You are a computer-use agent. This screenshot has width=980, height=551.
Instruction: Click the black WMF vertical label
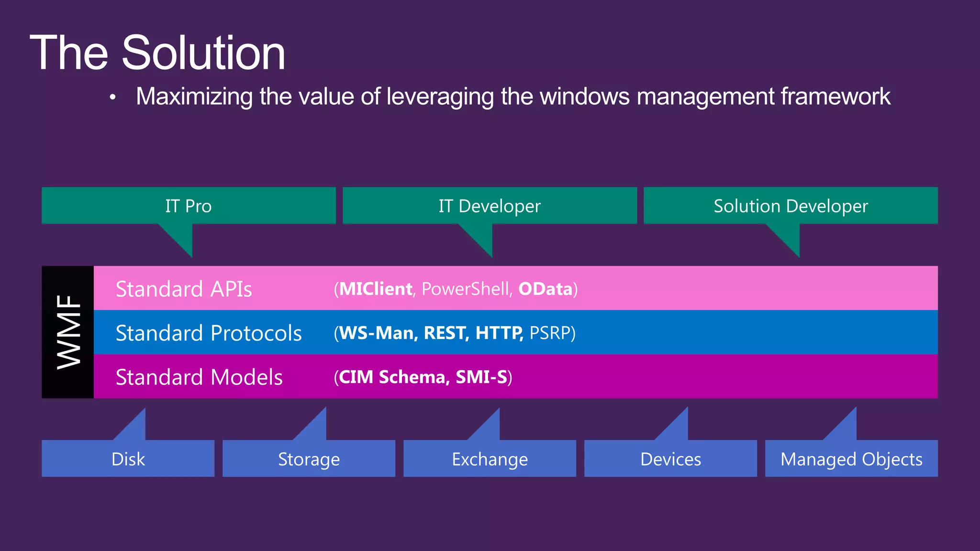click(x=68, y=332)
